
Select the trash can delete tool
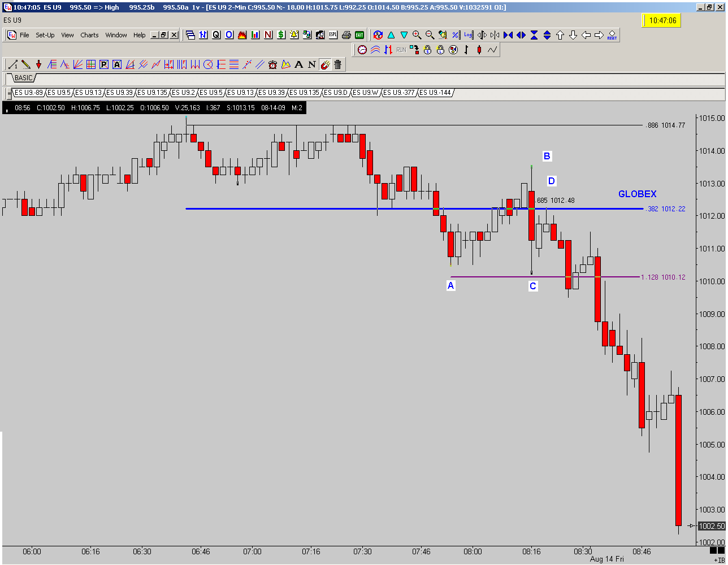point(337,64)
